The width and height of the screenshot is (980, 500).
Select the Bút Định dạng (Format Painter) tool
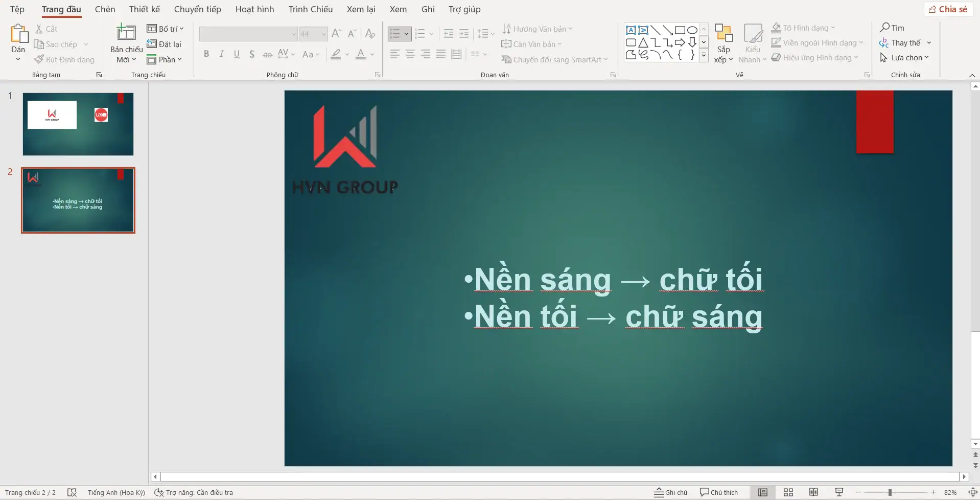(x=64, y=59)
